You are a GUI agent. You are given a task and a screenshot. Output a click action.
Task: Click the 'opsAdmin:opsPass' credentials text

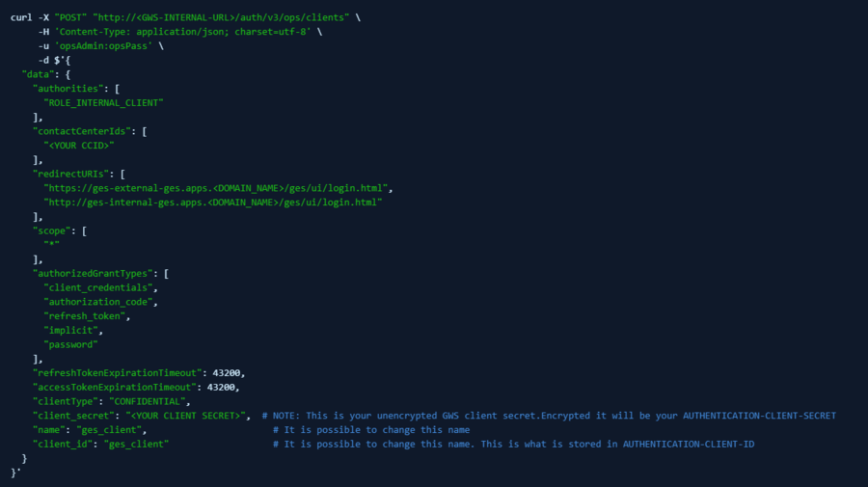[x=103, y=46]
